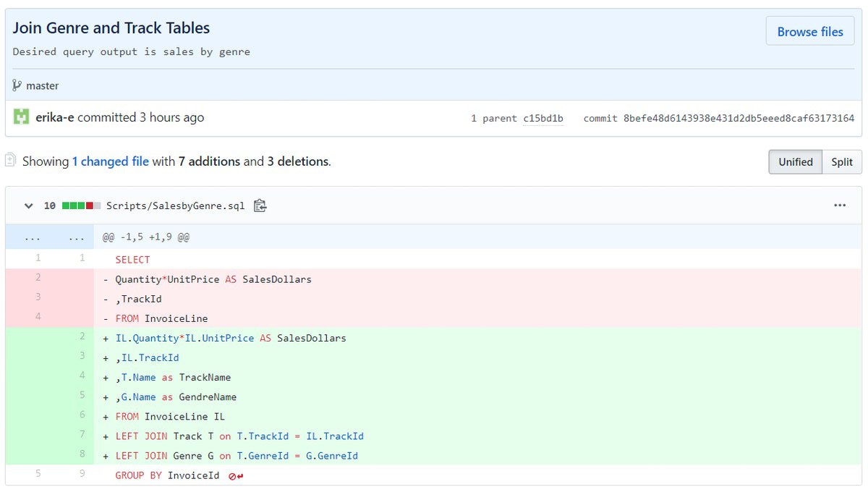This screenshot has height=492, width=868.
Task: Click the erika-e avatar icon
Action: pyautogui.click(x=21, y=117)
